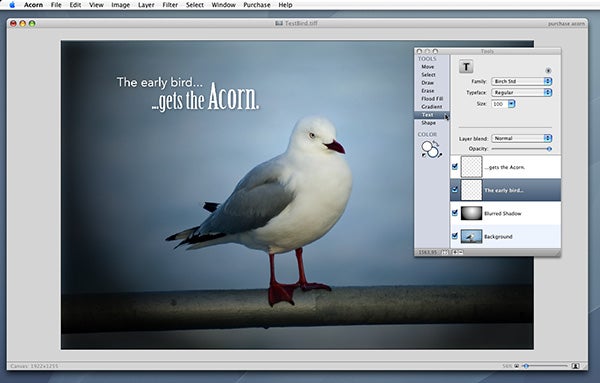
Task: Open the Purchase menu
Action: click(257, 5)
